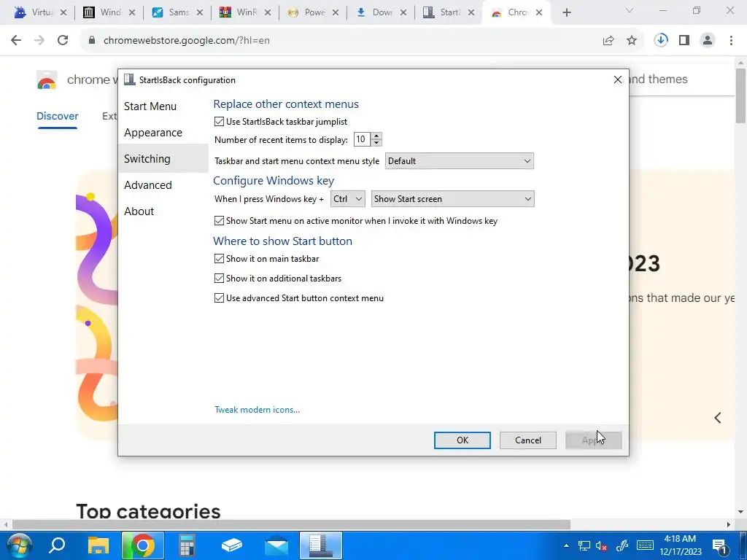This screenshot has height=560, width=747.
Task: Click Chrome address bar URL
Action: click(x=187, y=41)
